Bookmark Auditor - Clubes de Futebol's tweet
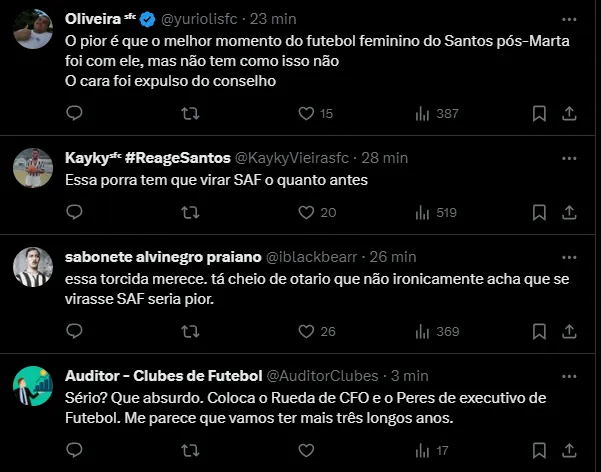 pyautogui.click(x=538, y=450)
